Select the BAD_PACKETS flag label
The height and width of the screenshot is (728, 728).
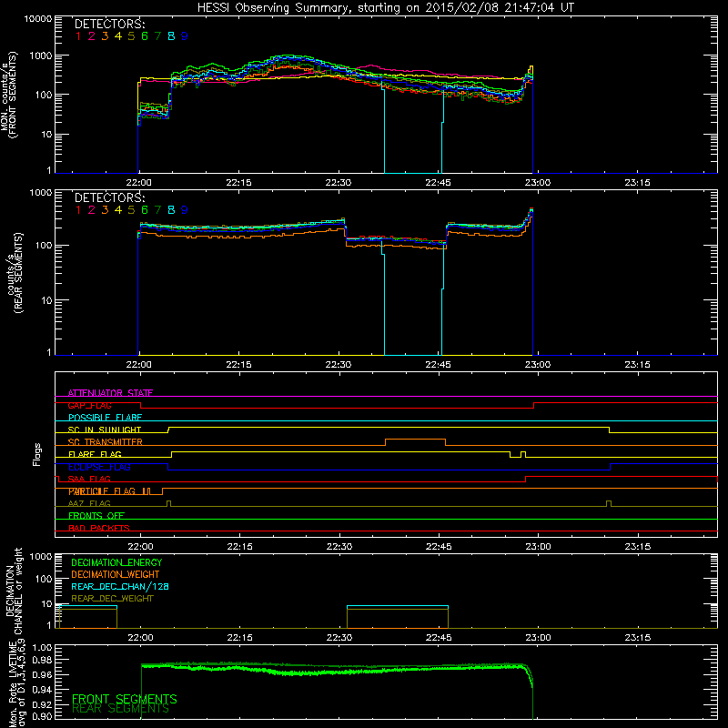[99, 529]
